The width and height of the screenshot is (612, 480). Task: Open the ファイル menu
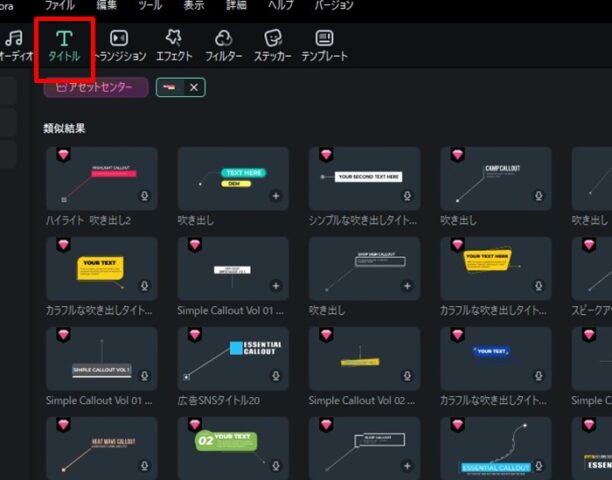pos(59,6)
